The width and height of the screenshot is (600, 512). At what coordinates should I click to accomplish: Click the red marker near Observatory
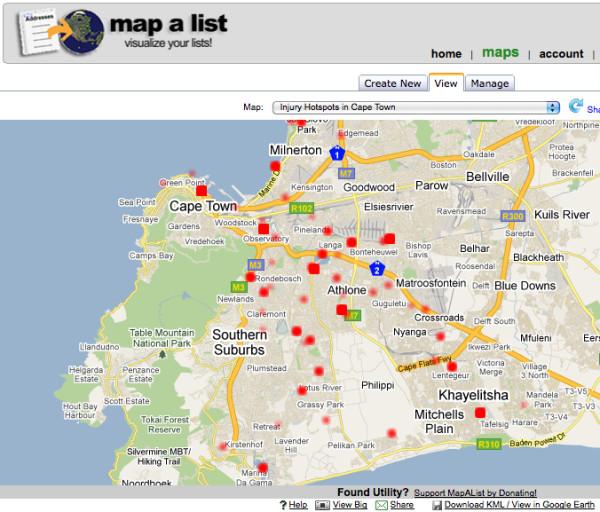coord(263,228)
